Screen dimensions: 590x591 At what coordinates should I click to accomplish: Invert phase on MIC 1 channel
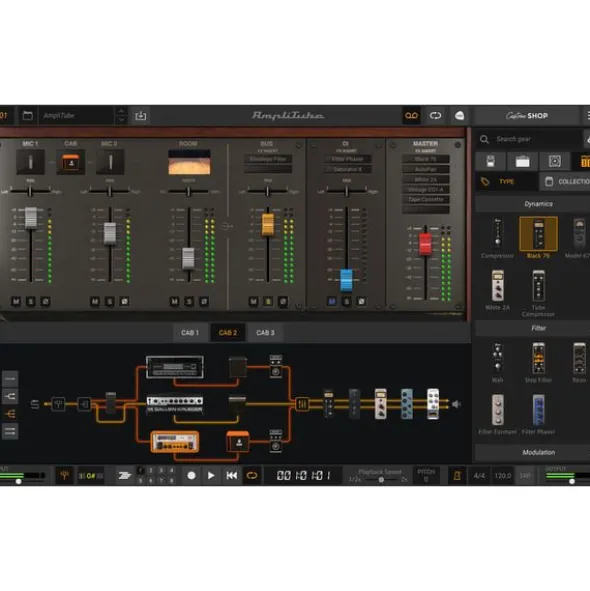(45, 302)
